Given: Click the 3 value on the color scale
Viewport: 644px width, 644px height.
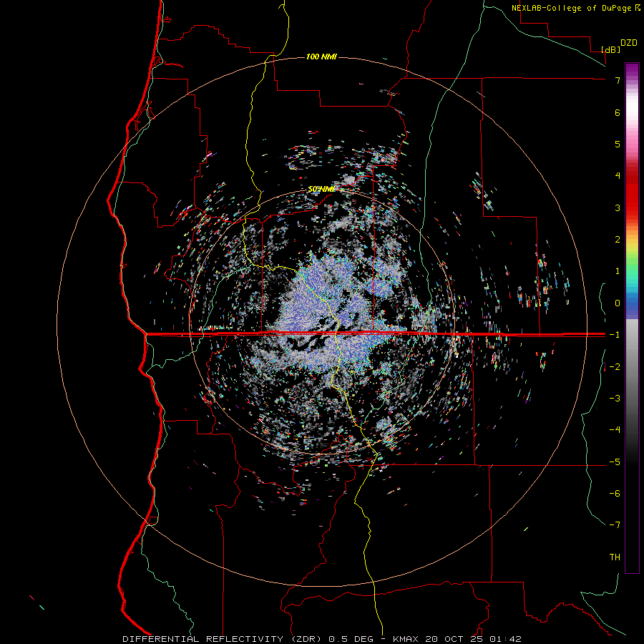Looking at the screenshot, I should 618,208.
